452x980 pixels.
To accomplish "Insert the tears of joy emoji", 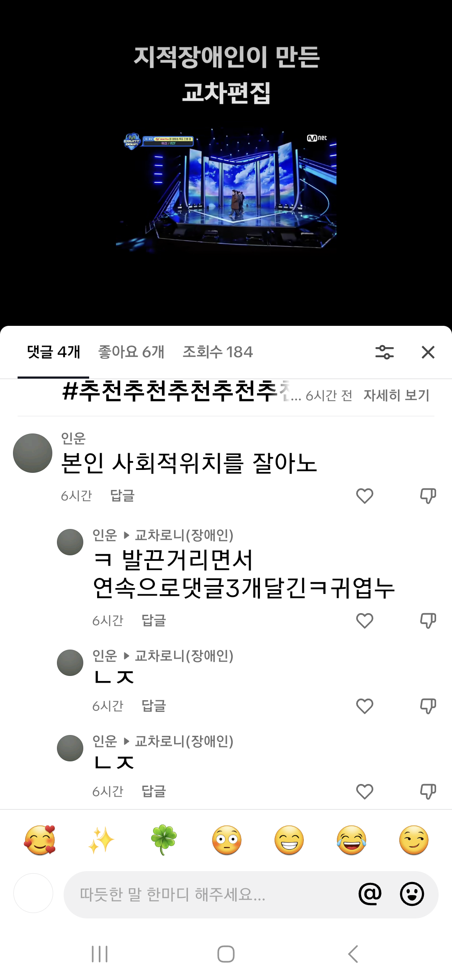I will 352,840.
